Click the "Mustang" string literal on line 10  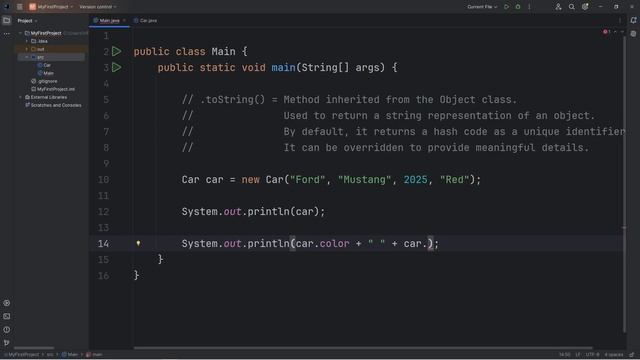364,180
